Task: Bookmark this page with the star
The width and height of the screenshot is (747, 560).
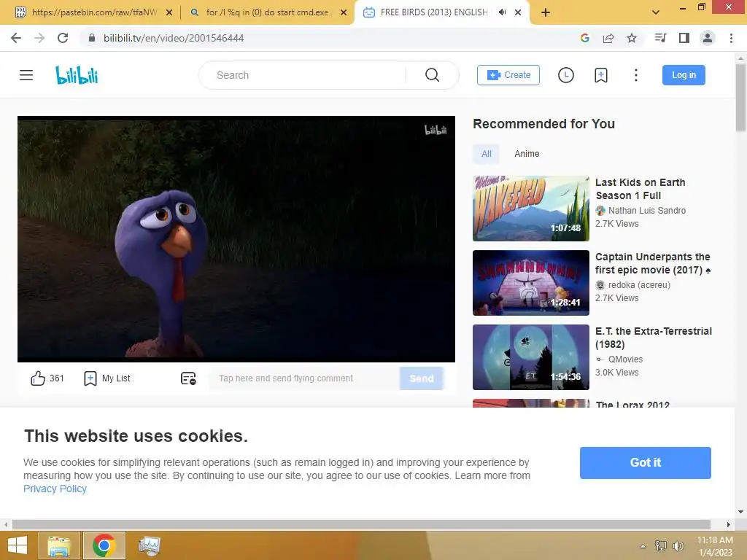Action: 632,38
